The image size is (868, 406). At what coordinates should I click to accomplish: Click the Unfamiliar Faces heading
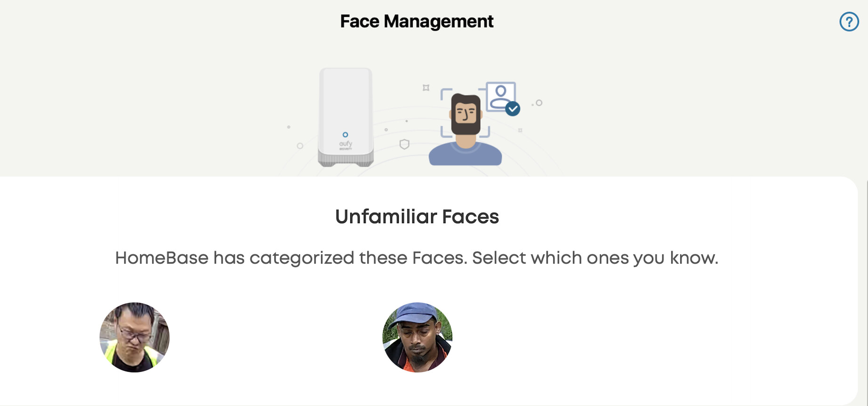coord(417,217)
